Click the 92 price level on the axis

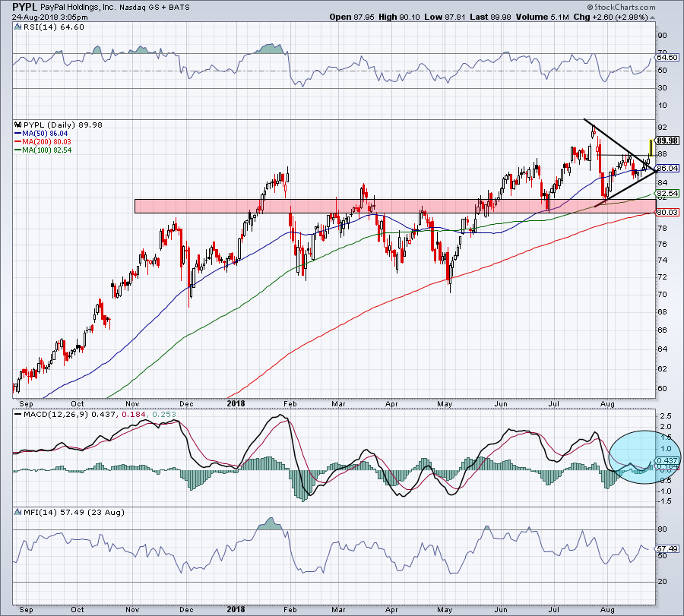(x=663, y=128)
